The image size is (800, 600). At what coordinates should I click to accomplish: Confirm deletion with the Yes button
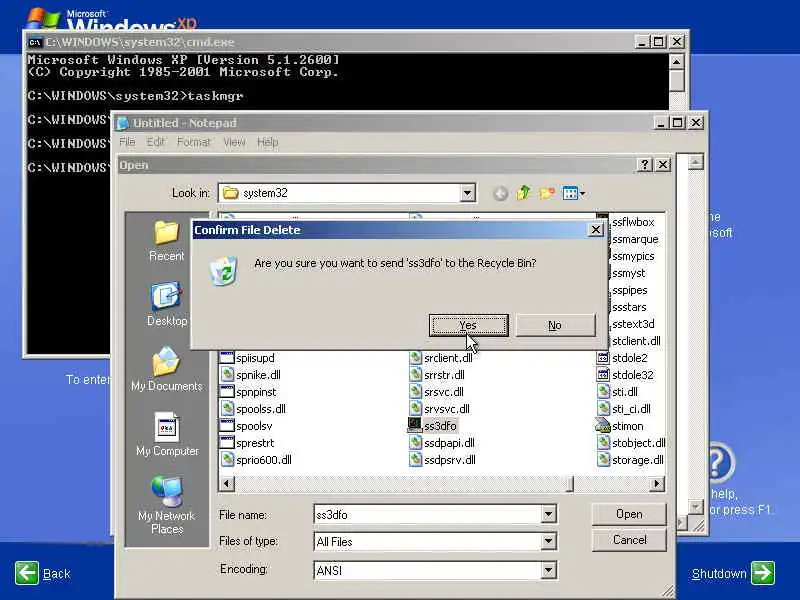[468, 326]
